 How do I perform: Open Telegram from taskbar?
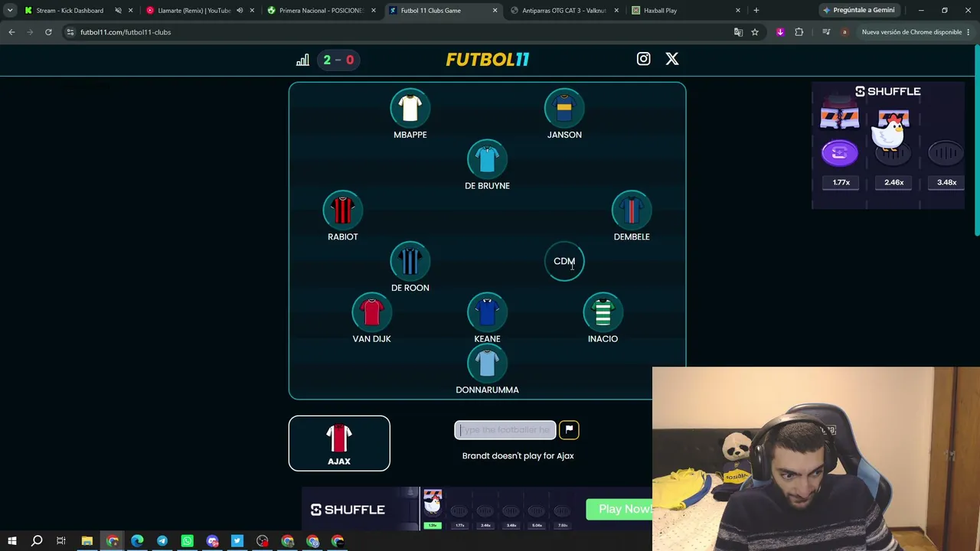coord(162,541)
